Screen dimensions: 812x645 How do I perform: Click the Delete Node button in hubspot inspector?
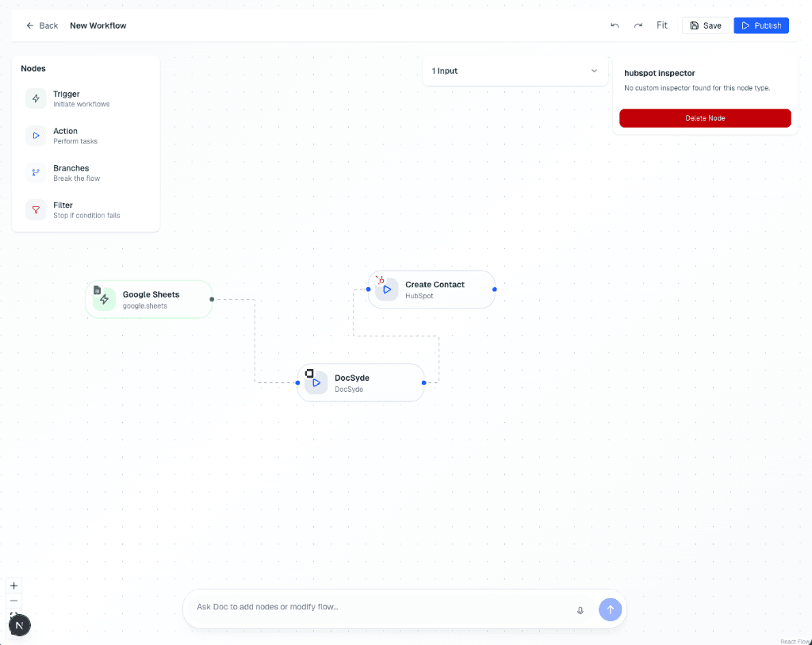click(705, 117)
